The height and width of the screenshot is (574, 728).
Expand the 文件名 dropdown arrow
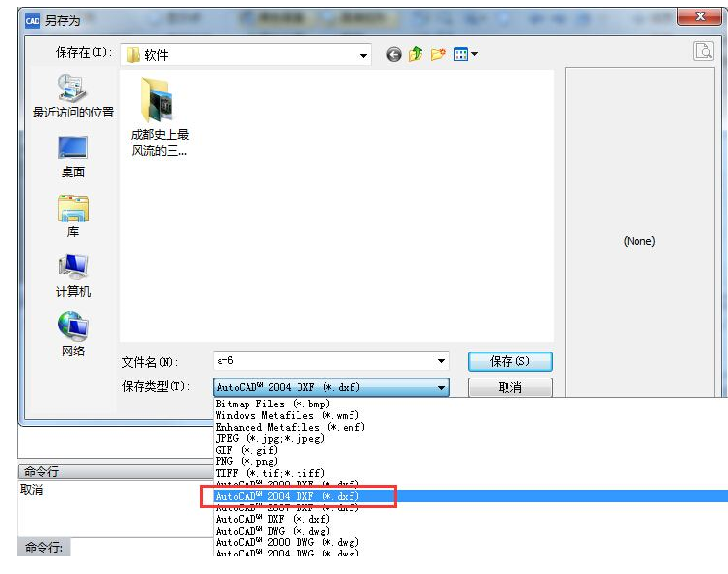442,362
